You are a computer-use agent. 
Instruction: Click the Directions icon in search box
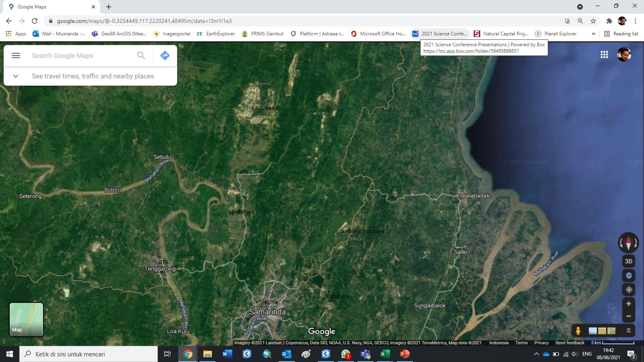pyautogui.click(x=165, y=56)
